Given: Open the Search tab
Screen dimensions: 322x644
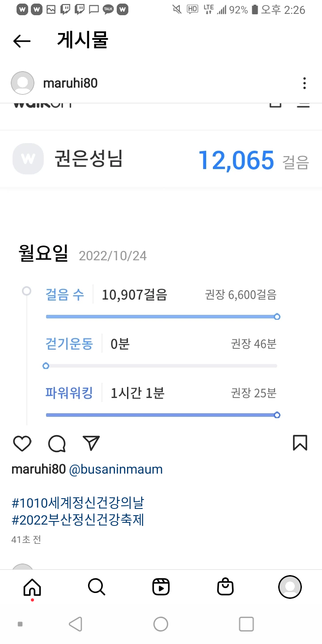Looking at the screenshot, I should point(97,586).
